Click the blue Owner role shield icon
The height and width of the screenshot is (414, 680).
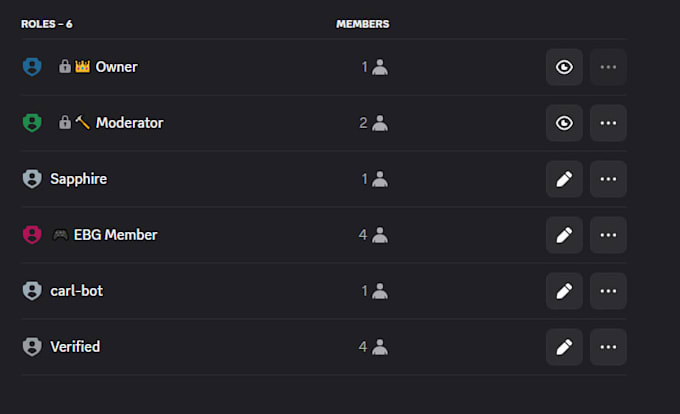(32, 67)
